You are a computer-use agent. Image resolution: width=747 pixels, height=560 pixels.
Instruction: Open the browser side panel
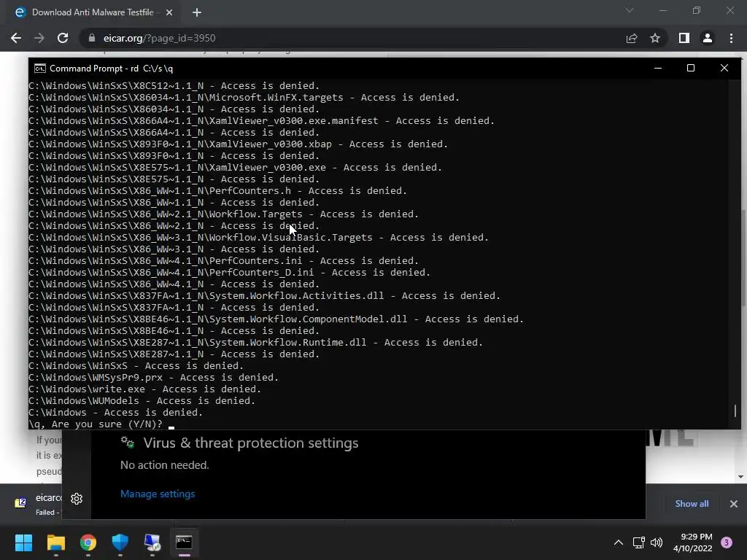[684, 38]
